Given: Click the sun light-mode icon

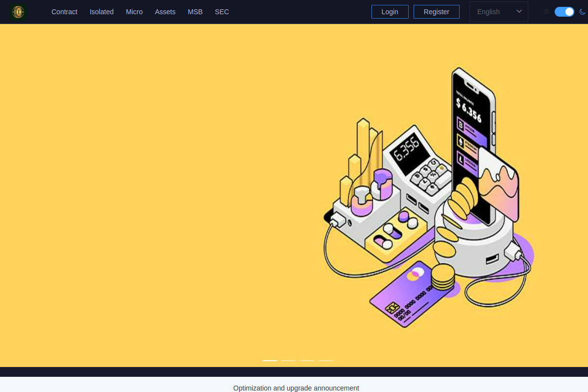Looking at the screenshot, I should 546,12.
